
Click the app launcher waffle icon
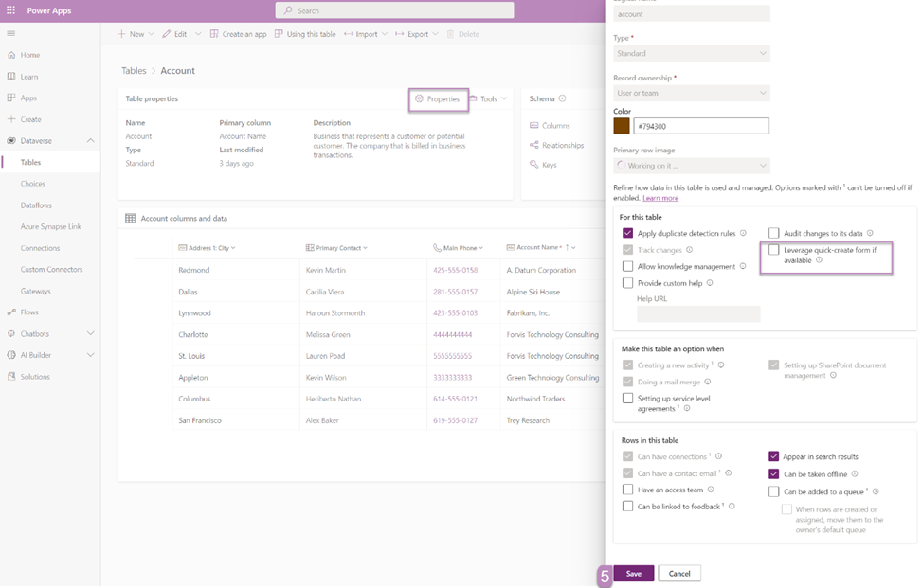click(x=11, y=10)
